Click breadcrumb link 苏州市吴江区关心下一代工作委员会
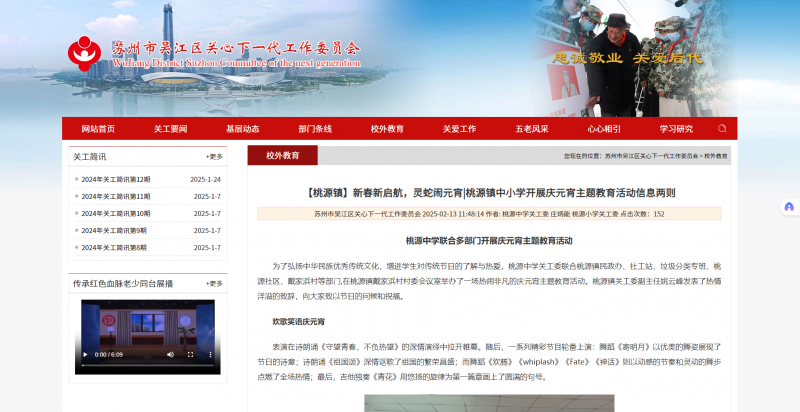This screenshot has height=412, width=800. click(651, 156)
